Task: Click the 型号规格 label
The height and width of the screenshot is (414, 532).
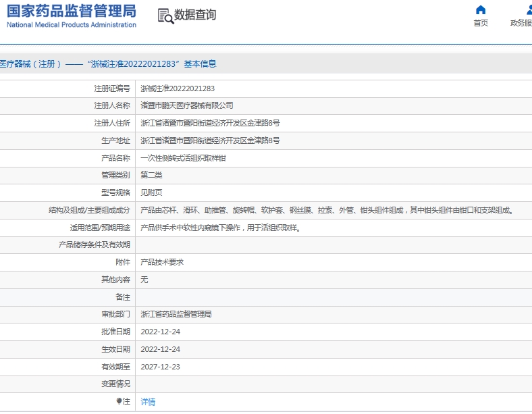Action: tap(115, 192)
